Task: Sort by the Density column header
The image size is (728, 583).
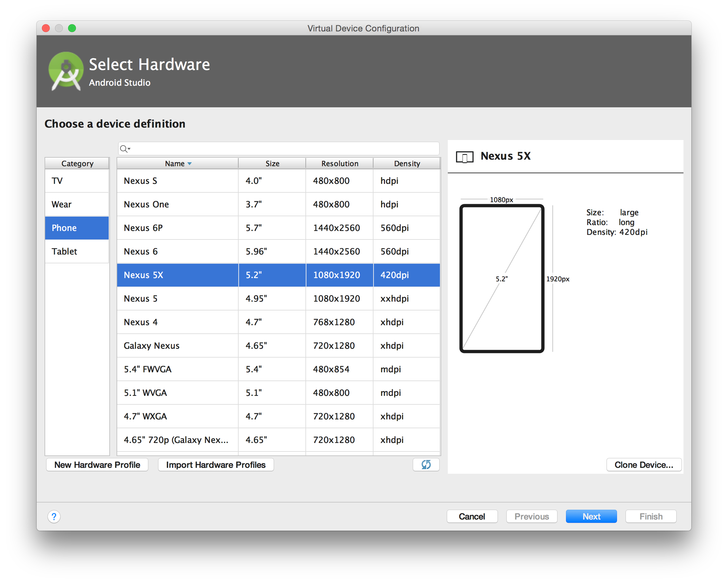Action: [x=407, y=164]
